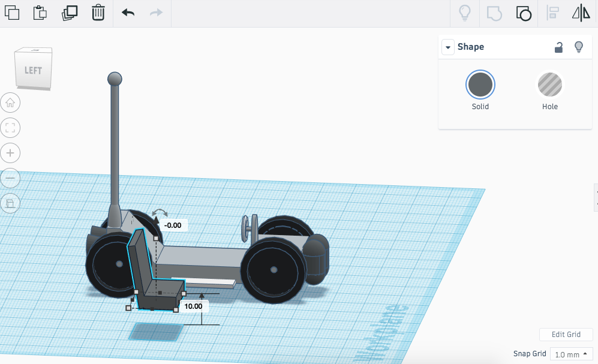
Task: Undo the last action
Action: coord(128,13)
